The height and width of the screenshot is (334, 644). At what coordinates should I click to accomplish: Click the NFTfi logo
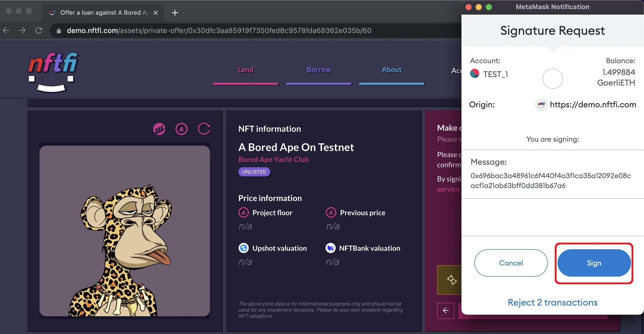click(x=53, y=72)
